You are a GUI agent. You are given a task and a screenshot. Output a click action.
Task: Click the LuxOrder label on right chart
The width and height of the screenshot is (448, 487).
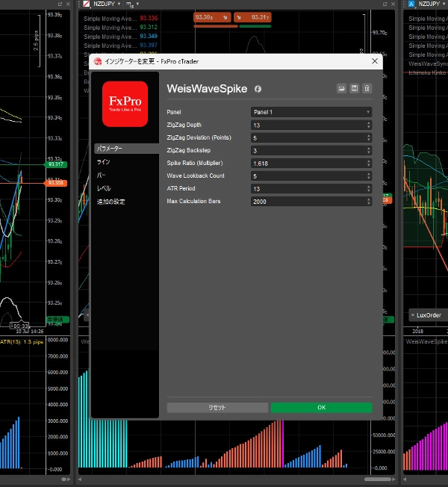429,315
